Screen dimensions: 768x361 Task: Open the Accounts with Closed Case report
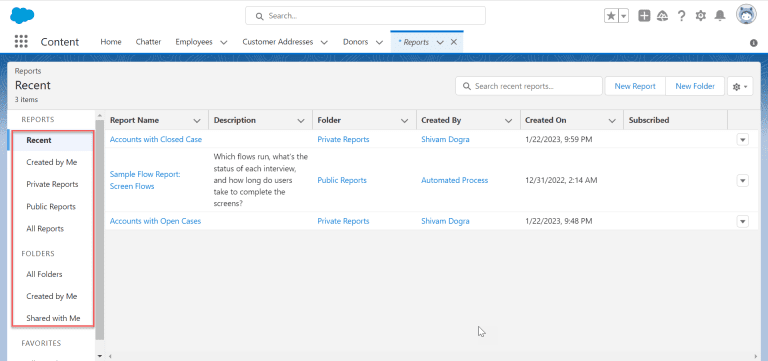(x=156, y=140)
